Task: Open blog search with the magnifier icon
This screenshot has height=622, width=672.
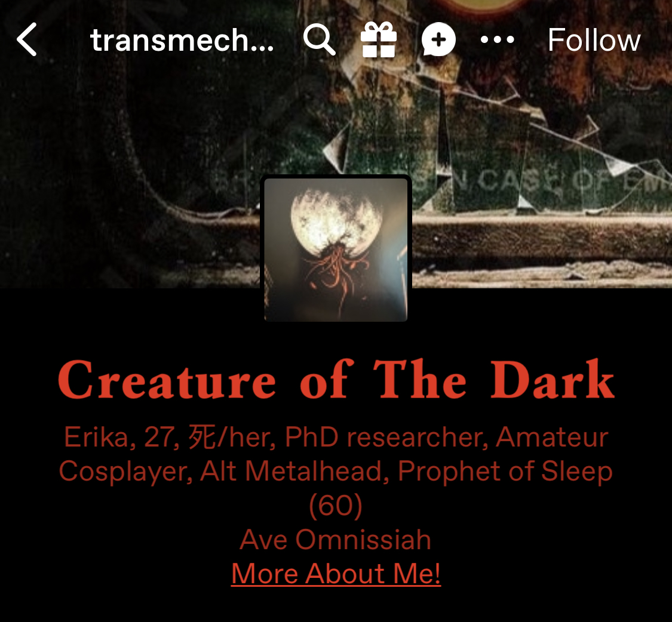Action: coord(319,39)
